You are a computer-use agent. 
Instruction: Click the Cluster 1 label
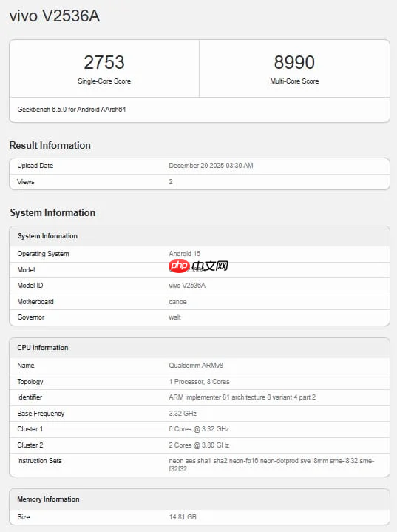coord(30,429)
